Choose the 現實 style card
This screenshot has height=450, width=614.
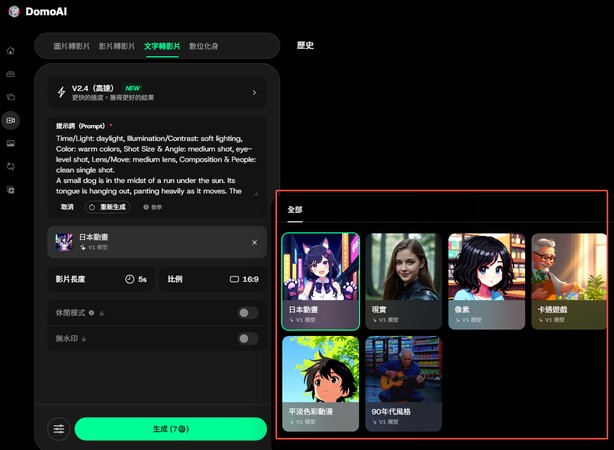click(x=403, y=281)
